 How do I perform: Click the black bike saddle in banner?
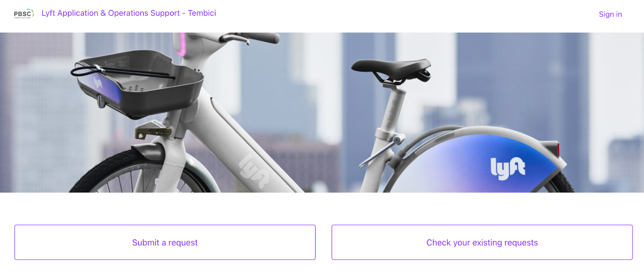pos(390,68)
